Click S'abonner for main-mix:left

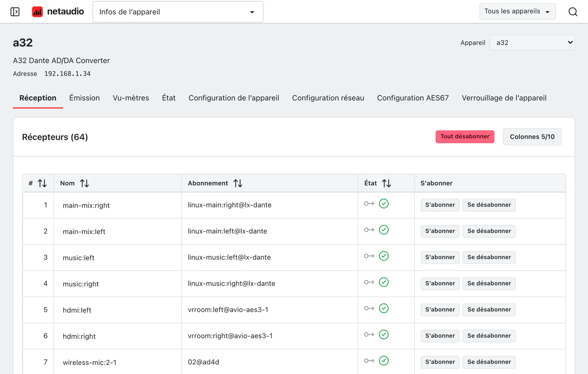tap(440, 231)
